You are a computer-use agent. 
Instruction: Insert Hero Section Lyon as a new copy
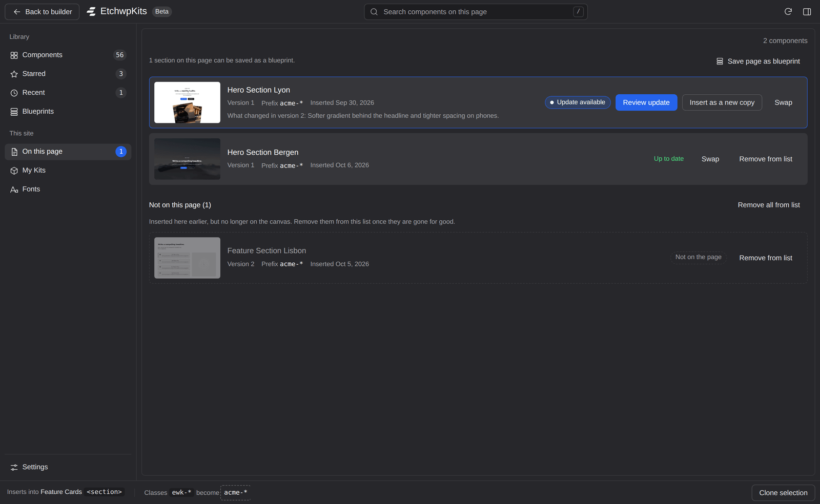[722, 102]
